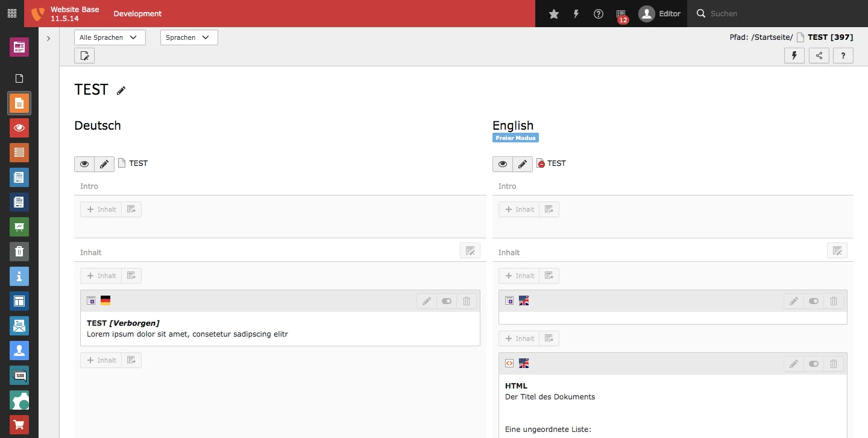The height and width of the screenshot is (438, 868).
Task: Toggle visibility of first English content element
Action: click(x=814, y=301)
